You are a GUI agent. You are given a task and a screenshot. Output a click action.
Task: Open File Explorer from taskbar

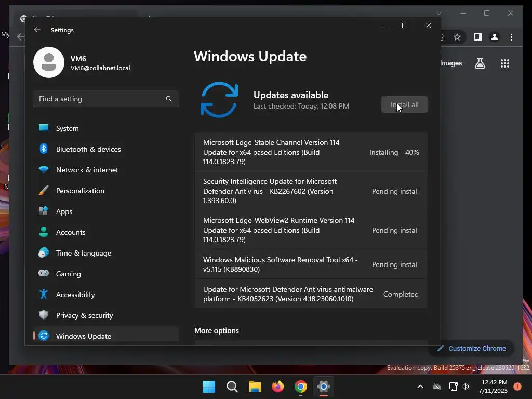(255, 387)
